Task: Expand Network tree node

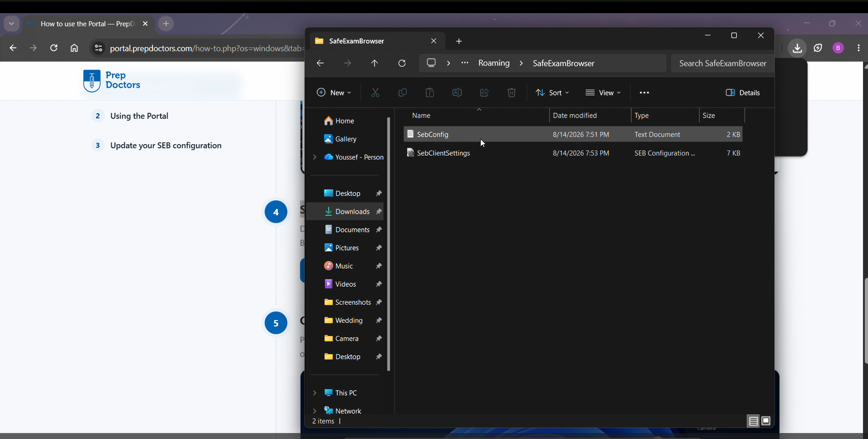Action: click(315, 411)
